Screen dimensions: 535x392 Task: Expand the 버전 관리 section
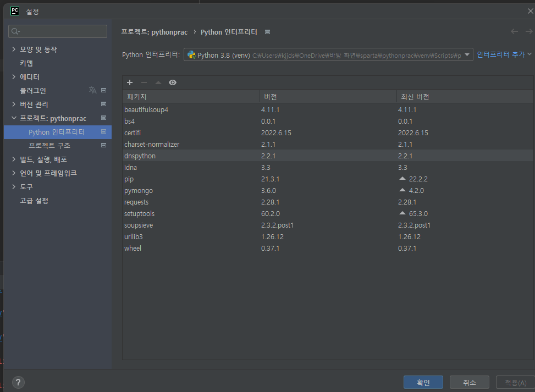coord(14,104)
